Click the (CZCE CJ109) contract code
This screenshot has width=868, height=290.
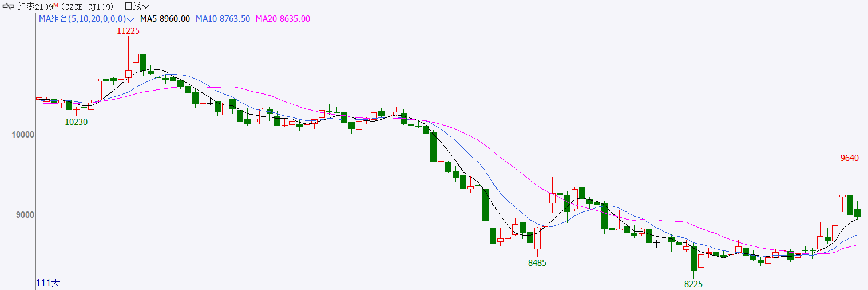point(88,6)
